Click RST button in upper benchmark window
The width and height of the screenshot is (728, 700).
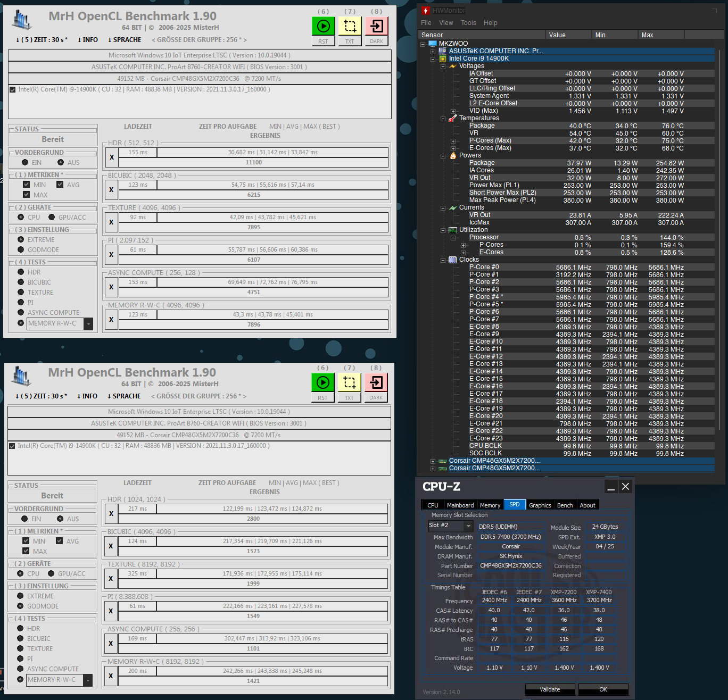(323, 41)
